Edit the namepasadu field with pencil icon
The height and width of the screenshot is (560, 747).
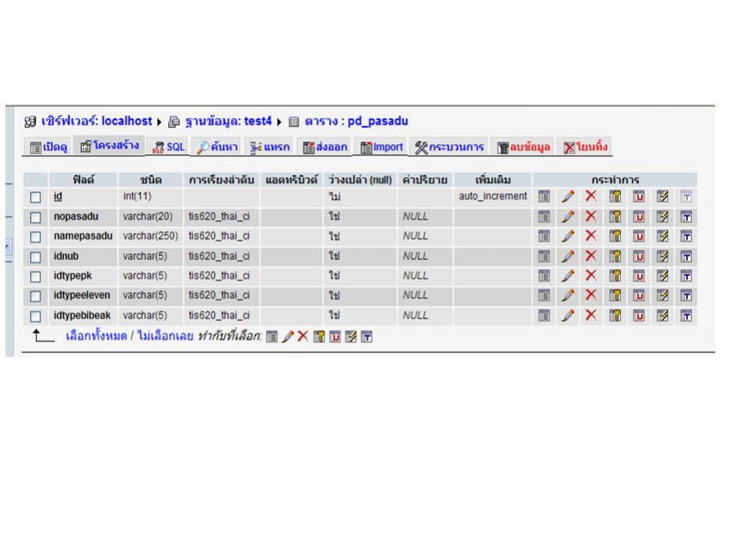[x=567, y=236]
